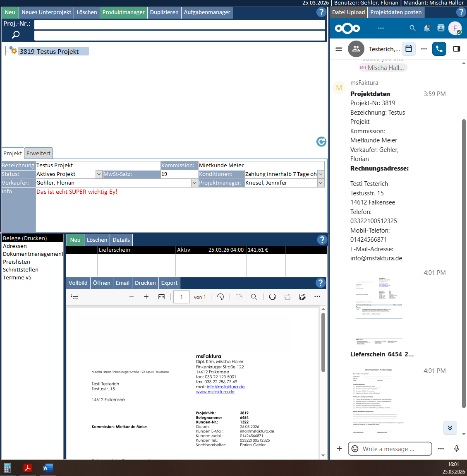The height and width of the screenshot is (476, 467).
Task: Select Dokumentmanagement in the side list
Action: click(x=33, y=254)
